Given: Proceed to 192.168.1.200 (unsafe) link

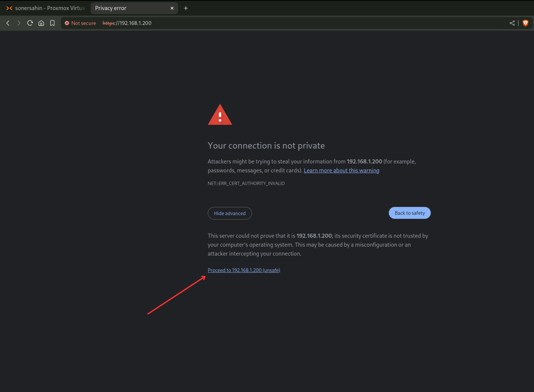Looking at the screenshot, I should [244, 270].
